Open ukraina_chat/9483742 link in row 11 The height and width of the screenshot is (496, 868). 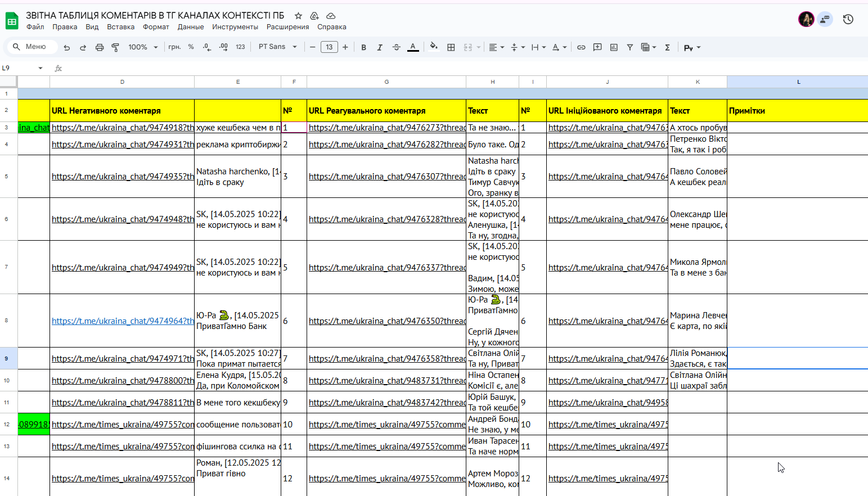point(387,403)
